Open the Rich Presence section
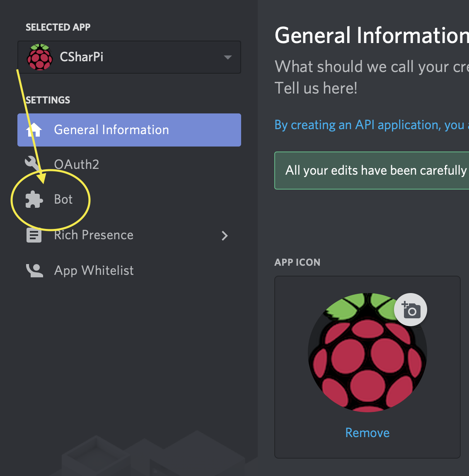The height and width of the screenshot is (476, 469). point(94,235)
